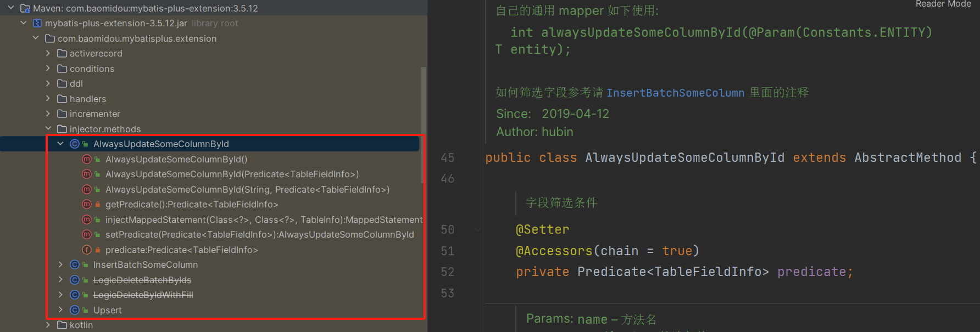Click method icon of AlwaysUpdateSomeColumnById() constructor
The height and width of the screenshot is (332, 980).
point(87,159)
